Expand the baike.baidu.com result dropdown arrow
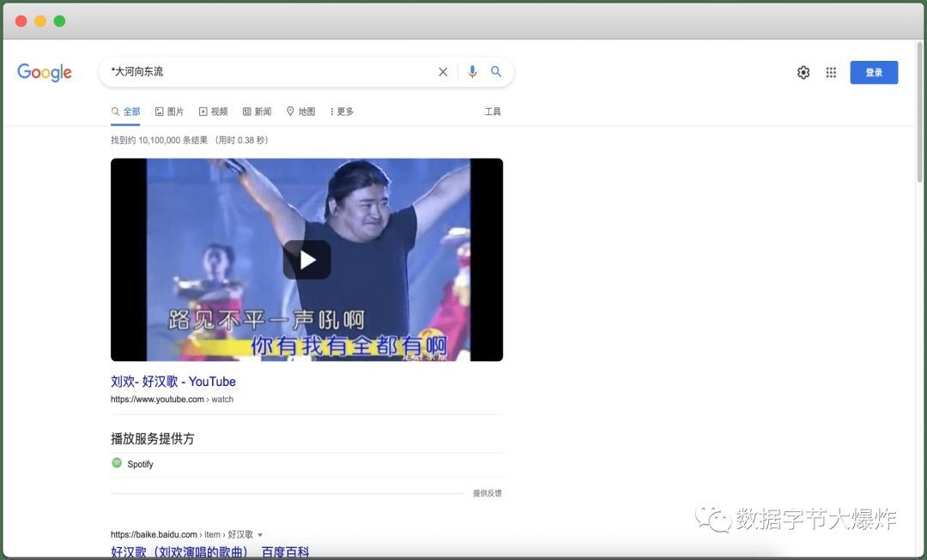This screenshot has width=927, height=560. click(x=260, y=535)
